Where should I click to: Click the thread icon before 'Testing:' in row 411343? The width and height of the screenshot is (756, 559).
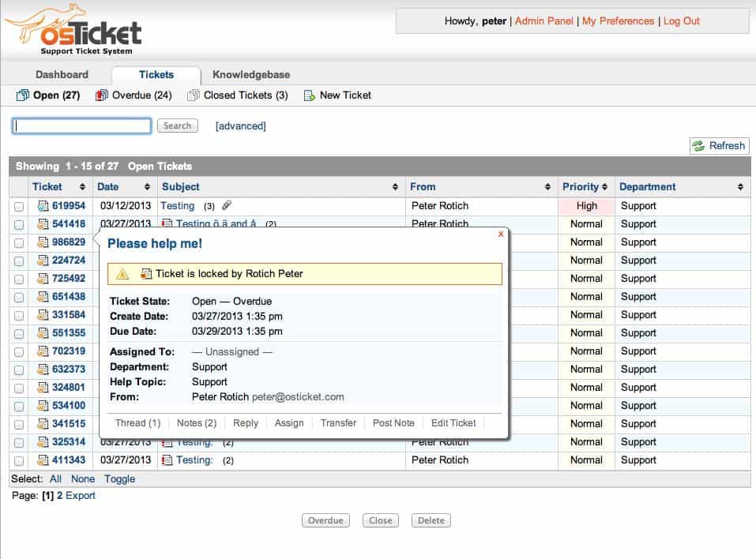[x=167, y=460]
